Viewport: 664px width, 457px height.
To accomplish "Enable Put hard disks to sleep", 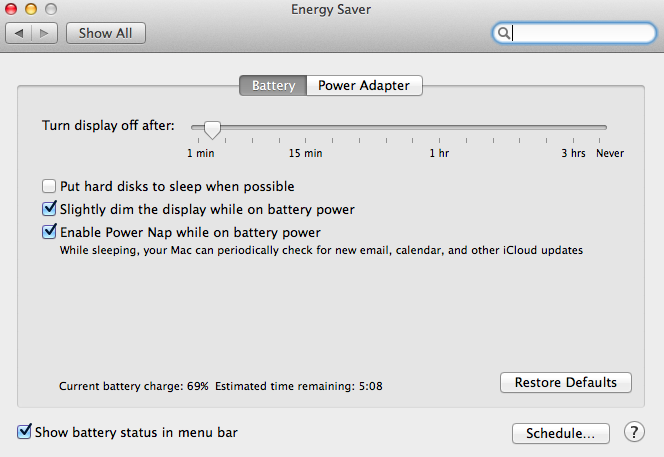I will (49, 186).
